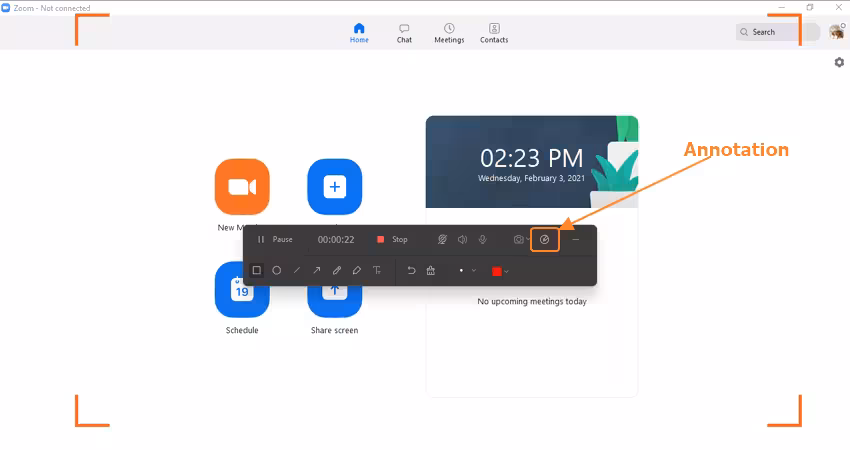Toggle microphone input in recorder
The image size is (850, 450).
pos(482,239)
